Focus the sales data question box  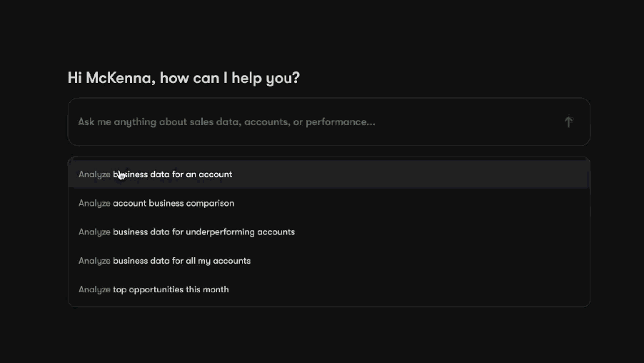click(314, 122)
